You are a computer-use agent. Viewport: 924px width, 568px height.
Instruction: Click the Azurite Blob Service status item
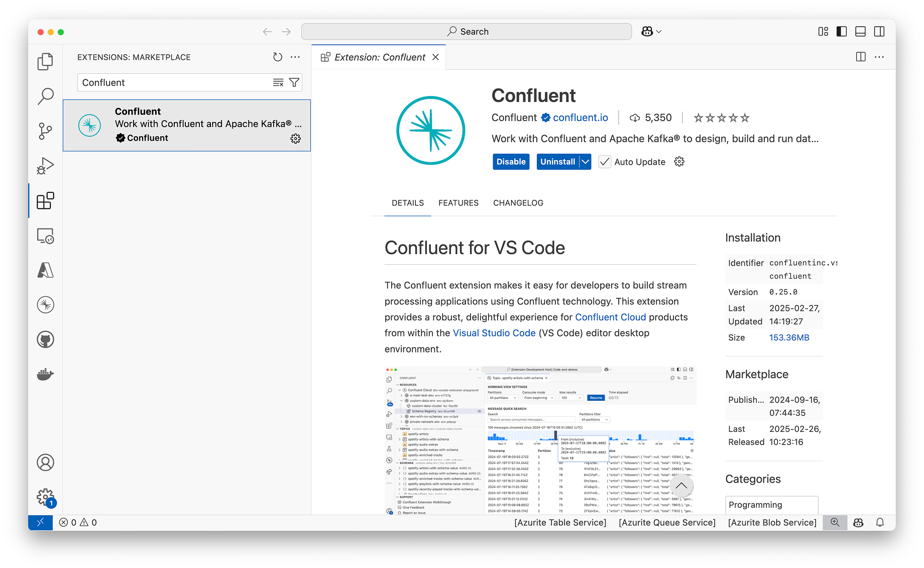[772, 522]
